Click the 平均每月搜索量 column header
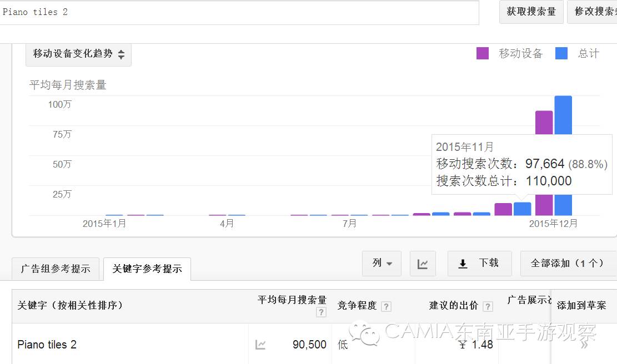Screen dimensions: 617x364 [292, 300]
